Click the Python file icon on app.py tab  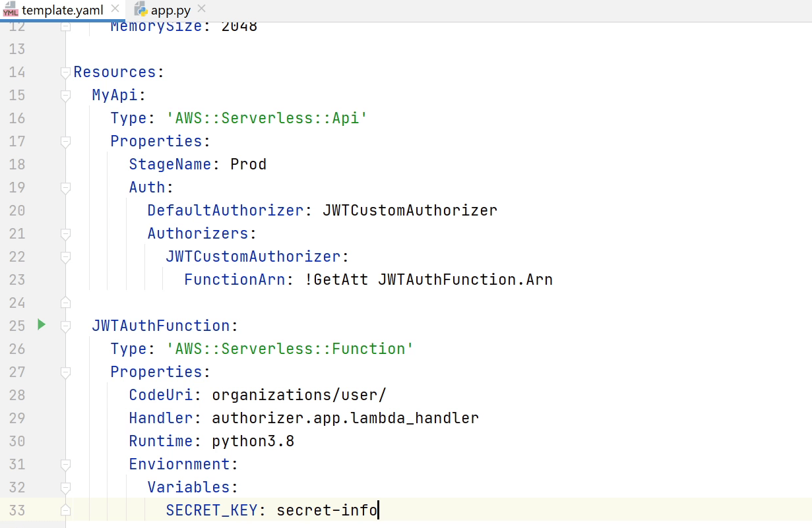(141, 10)
